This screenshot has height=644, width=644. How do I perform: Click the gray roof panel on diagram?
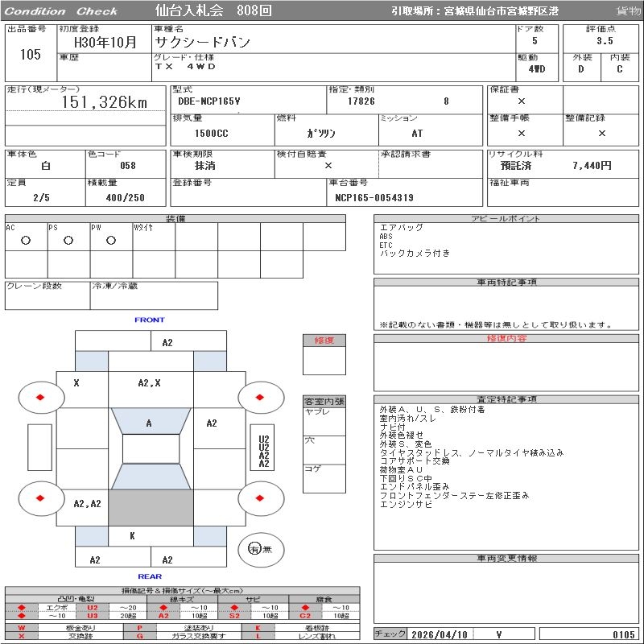[151, 508]
